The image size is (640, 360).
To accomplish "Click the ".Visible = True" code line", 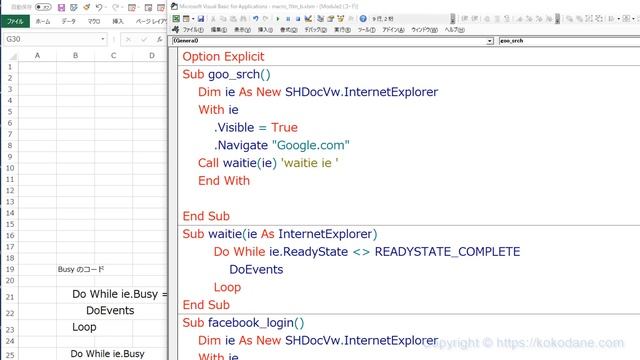I will click(x=256, y=127).
